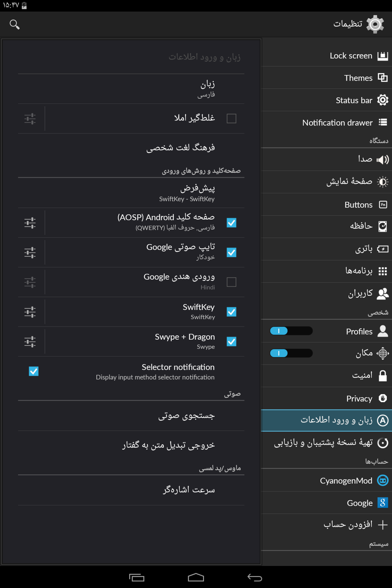392x588 pixels.
Task: Tap Add account (افزودن حساب)
Action: pos(348,525)
